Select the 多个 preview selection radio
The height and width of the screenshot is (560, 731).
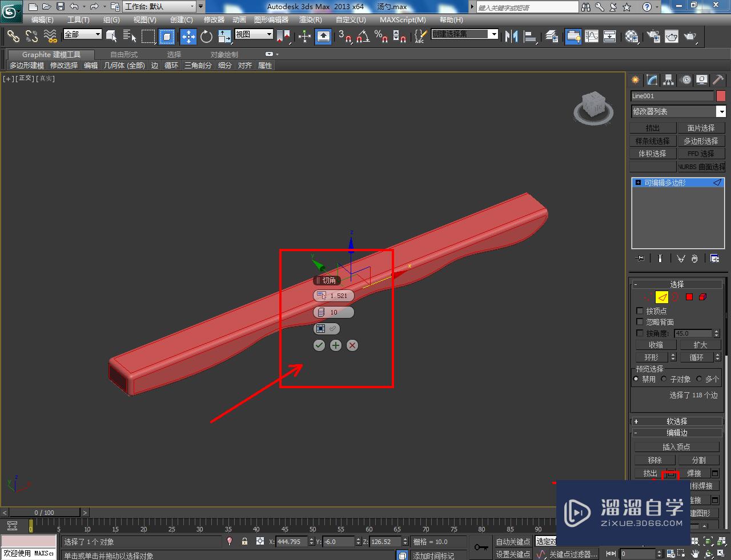click(x=699, y=379)
